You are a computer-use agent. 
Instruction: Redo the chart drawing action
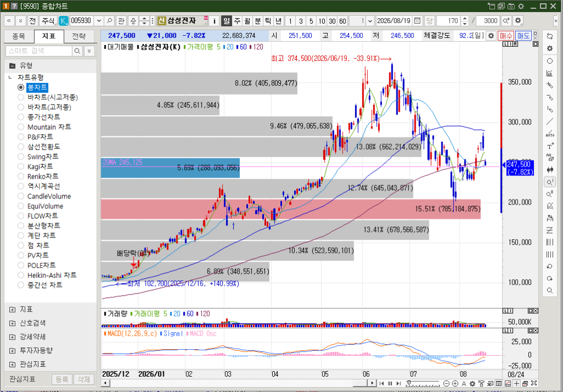pos(549,279)
